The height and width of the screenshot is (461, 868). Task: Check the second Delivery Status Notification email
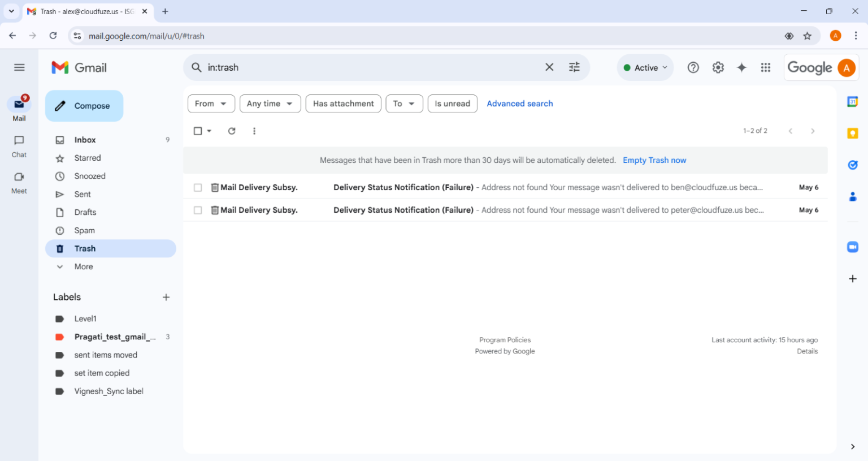(x=198, y=210)
